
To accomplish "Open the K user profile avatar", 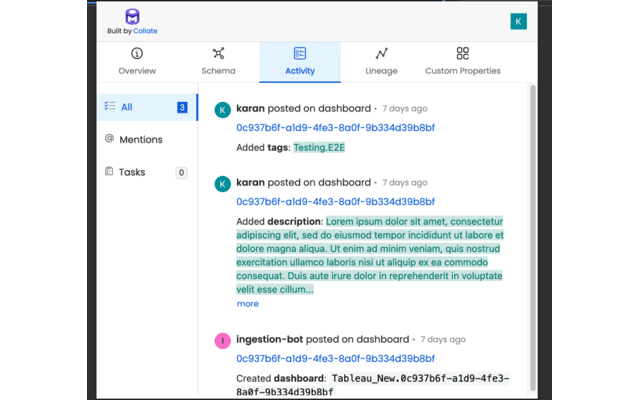I will (x=518, y=22).
